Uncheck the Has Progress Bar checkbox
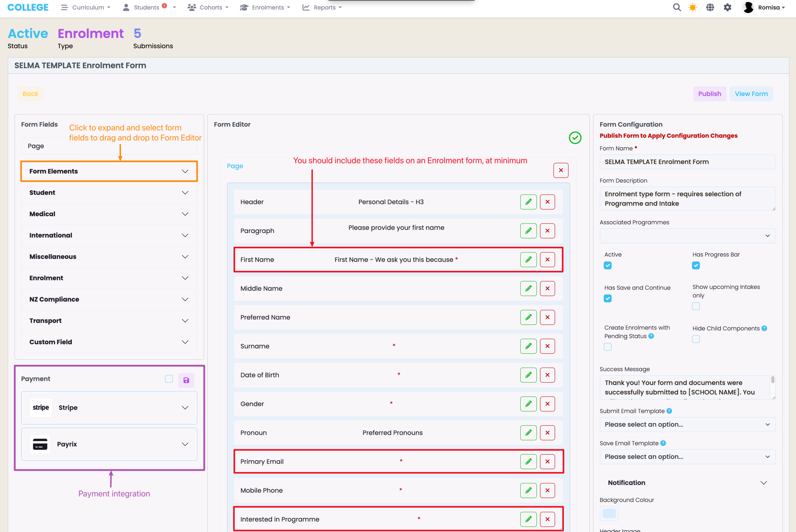This screenshot has height=532, width=796. click(696, 265)
